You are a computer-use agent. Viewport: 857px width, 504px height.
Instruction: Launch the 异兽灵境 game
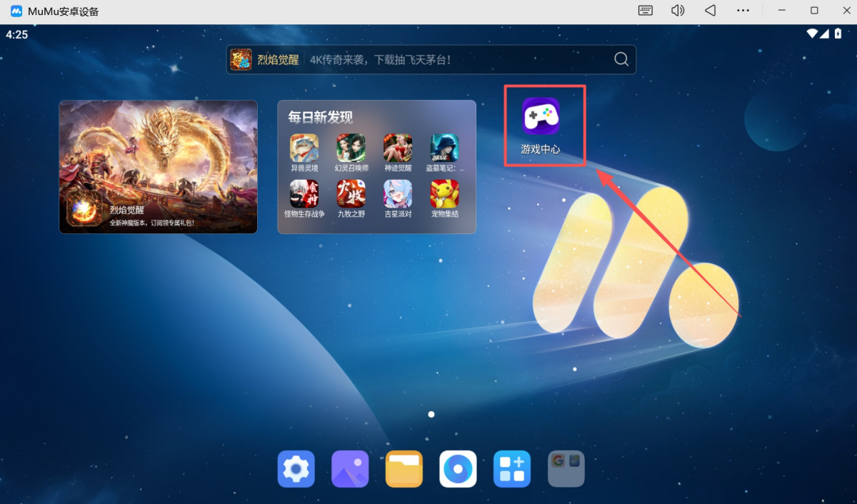(304, 146)
